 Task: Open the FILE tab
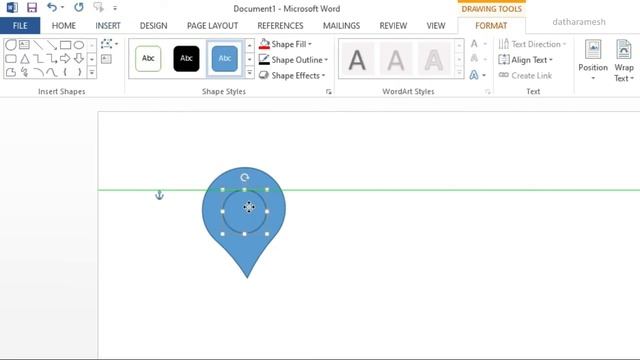tap(20, 26)
